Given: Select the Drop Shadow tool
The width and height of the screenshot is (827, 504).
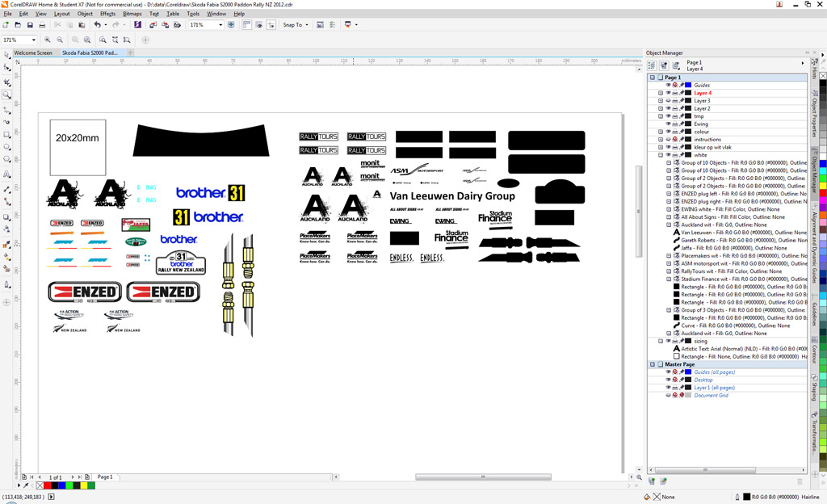Looking at the screenshot, I should click(6, 216).
